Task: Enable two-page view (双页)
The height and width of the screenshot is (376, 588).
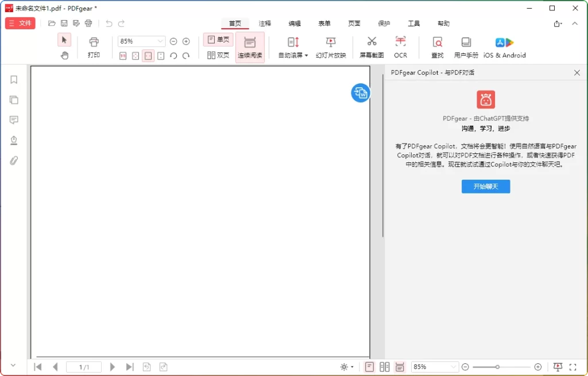Action: [218, 56]
